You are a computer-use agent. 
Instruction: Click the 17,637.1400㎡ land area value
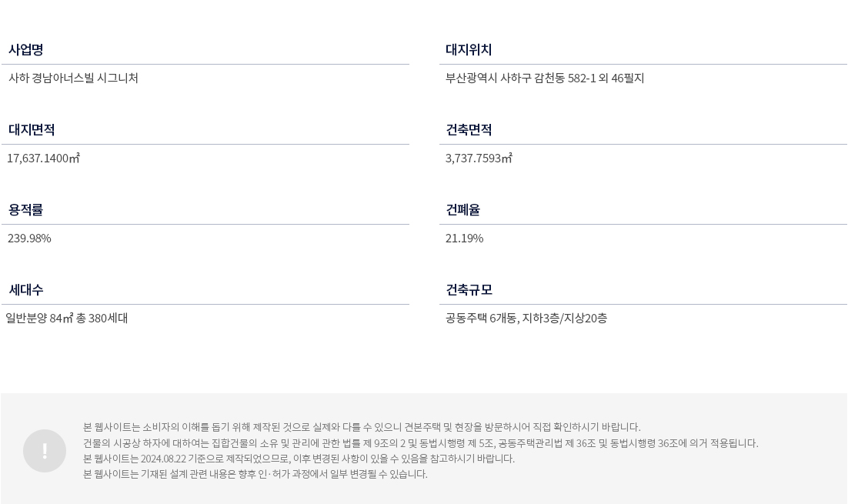click(x=43, y=158)
